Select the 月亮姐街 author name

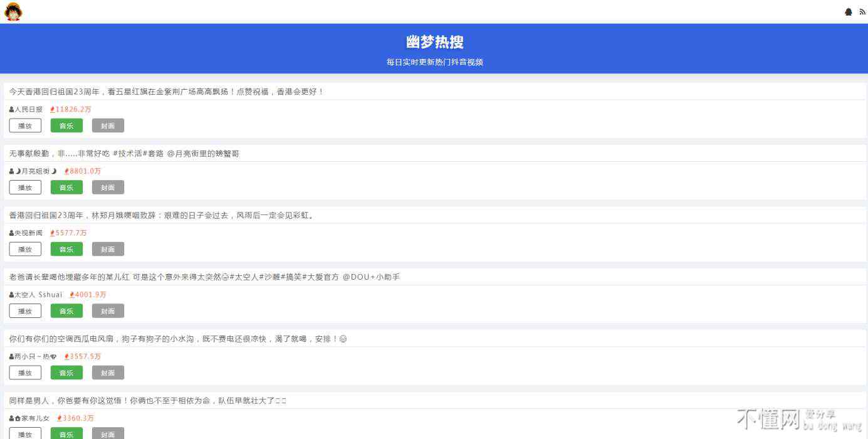coord(36,171)
